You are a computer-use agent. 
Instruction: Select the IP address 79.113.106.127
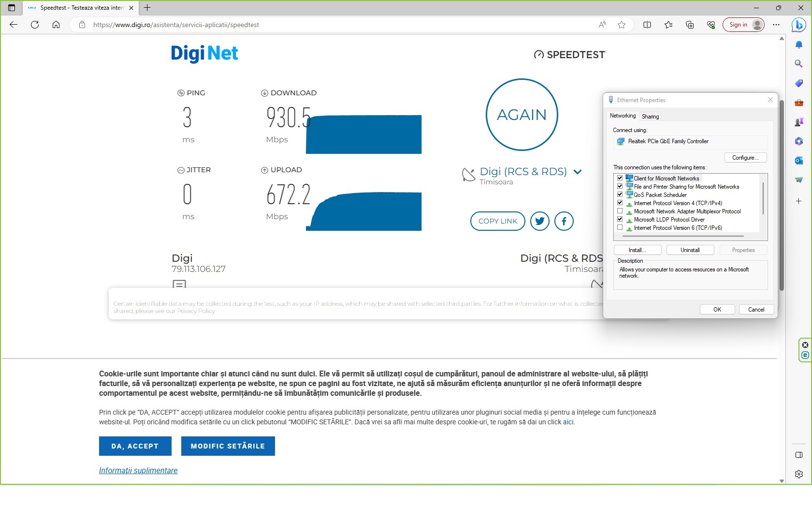pos(199,269)
